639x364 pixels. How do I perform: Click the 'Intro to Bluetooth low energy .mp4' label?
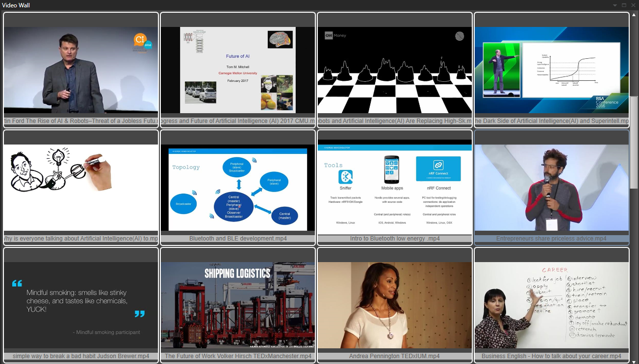[395, 239]
